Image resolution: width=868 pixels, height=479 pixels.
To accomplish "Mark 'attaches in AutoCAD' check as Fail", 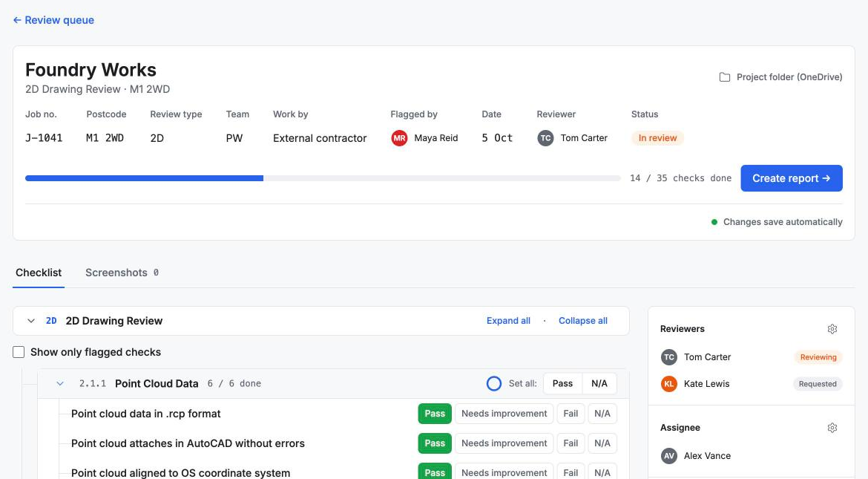I will (571, 443).
